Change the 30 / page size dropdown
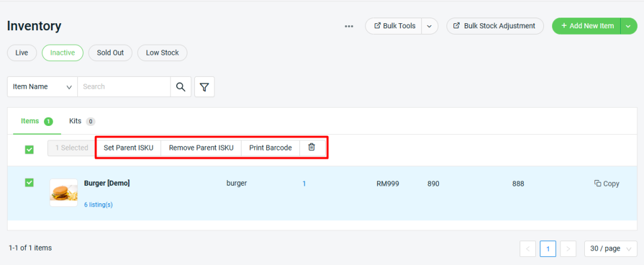The height and width of the screenshot is (265, 644). [611, 249]
